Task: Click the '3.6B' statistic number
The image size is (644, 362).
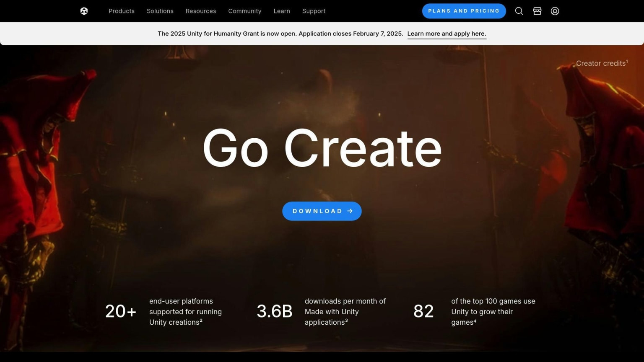Action: coord(275,311)
